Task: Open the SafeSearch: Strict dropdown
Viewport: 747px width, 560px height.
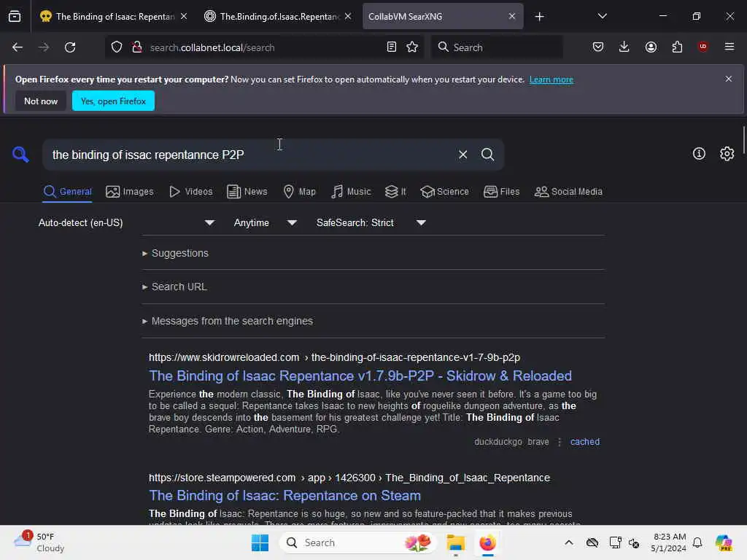Action: [x=371, y=222]
